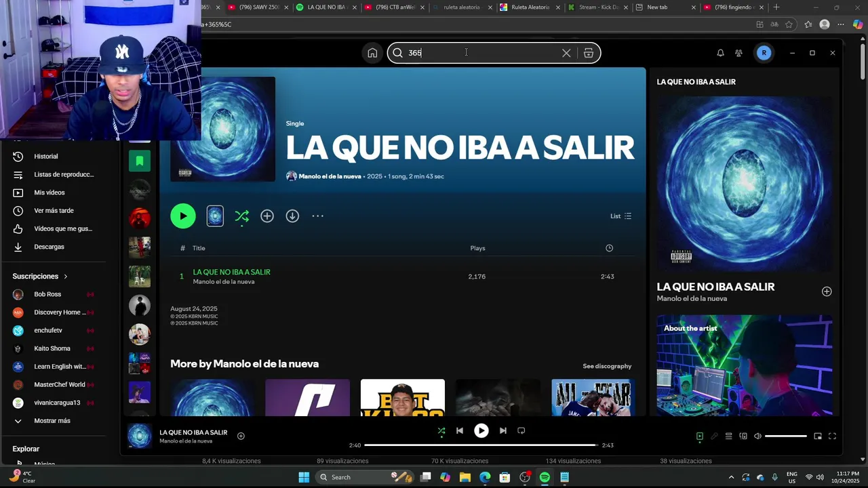Enter full screen mode in Spotify

[x=832, y=436]
